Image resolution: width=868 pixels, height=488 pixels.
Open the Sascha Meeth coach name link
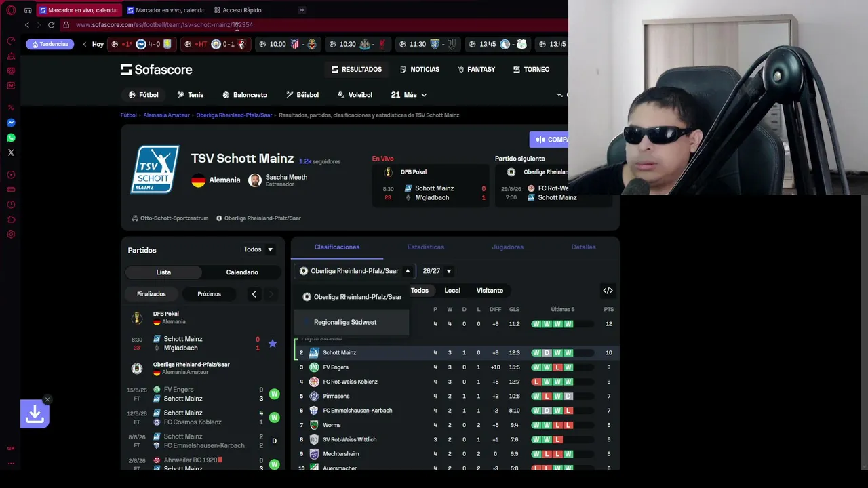pyautogui.click(x=286, y=178)
